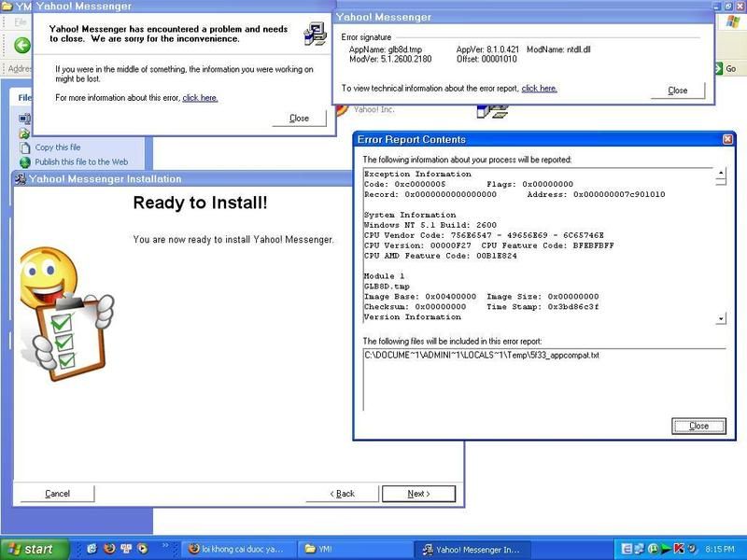Viewport: 747px width, 560px height.
Task: Launch Firefox from the Quick Launch bar
Action: 109,549
